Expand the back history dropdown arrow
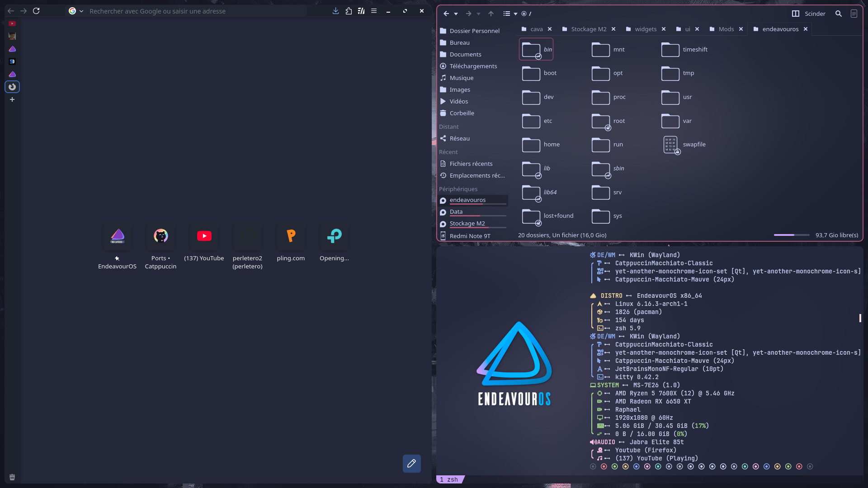The height and width of the screenshot is (488, 868). [x=456, y=14]
